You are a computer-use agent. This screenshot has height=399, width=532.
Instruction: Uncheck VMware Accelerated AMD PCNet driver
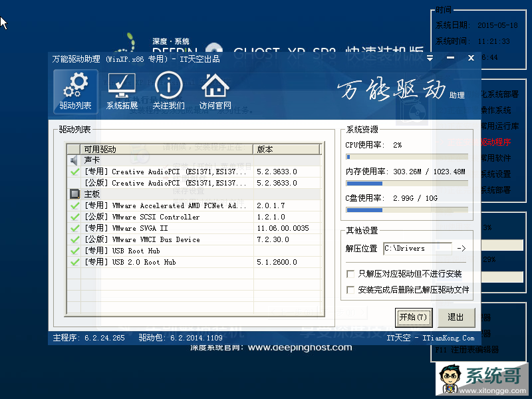coord(74,205)
